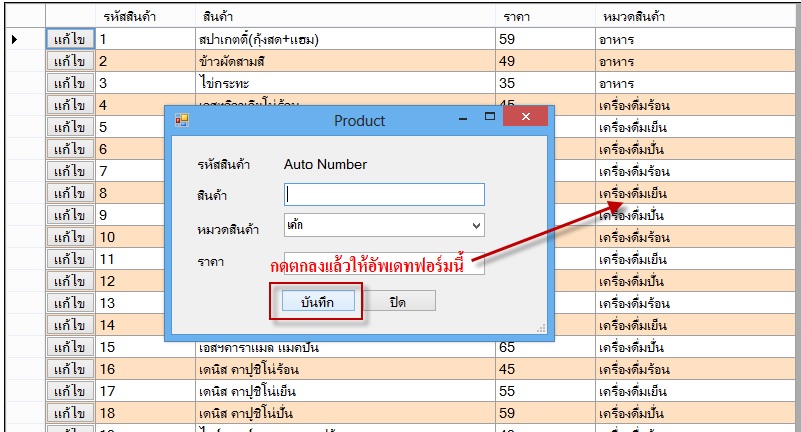
Task: Edit row 14 with its แก้ไข button
Action: click(x=70, y=325)
